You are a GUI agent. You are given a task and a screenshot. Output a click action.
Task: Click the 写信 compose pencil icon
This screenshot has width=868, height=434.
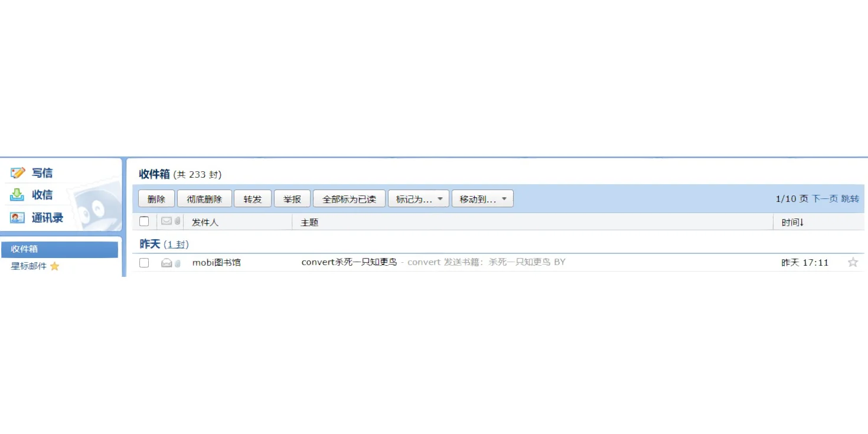(18, 173)
